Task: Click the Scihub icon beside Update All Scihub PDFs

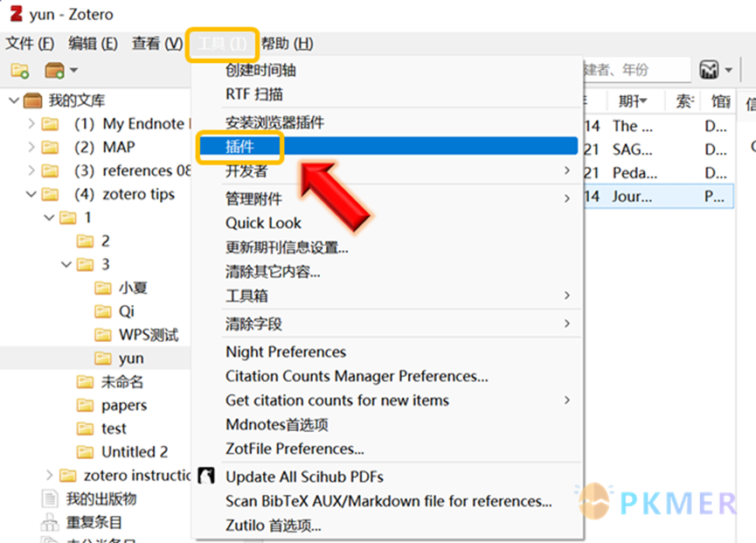Action: pos(206,476)
